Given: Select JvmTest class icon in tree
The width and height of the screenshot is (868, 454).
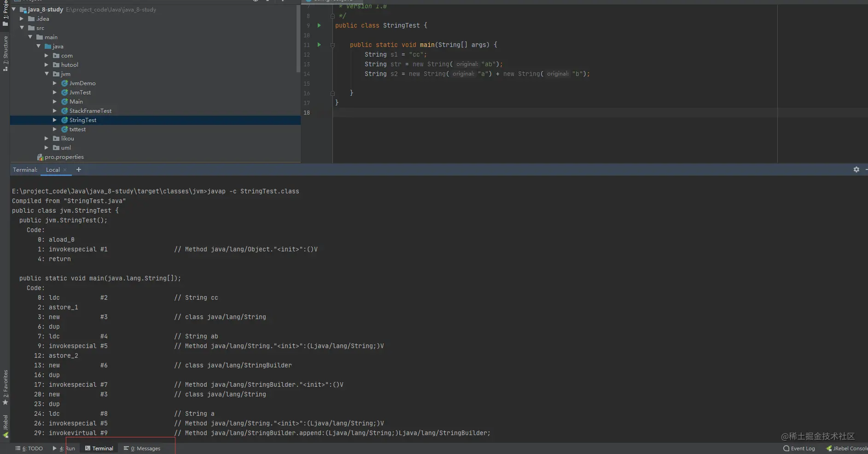Looking at the screenshot, I should (64, 93).
